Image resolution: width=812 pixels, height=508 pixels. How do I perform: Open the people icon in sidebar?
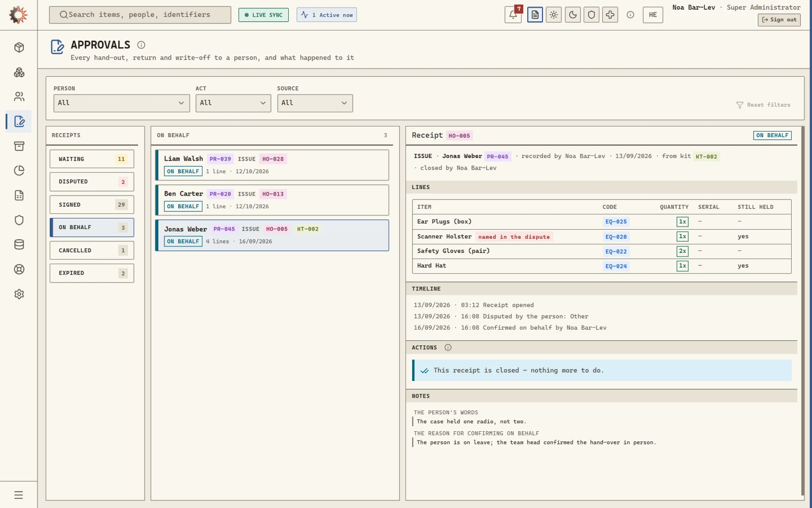tap(19, 97)
